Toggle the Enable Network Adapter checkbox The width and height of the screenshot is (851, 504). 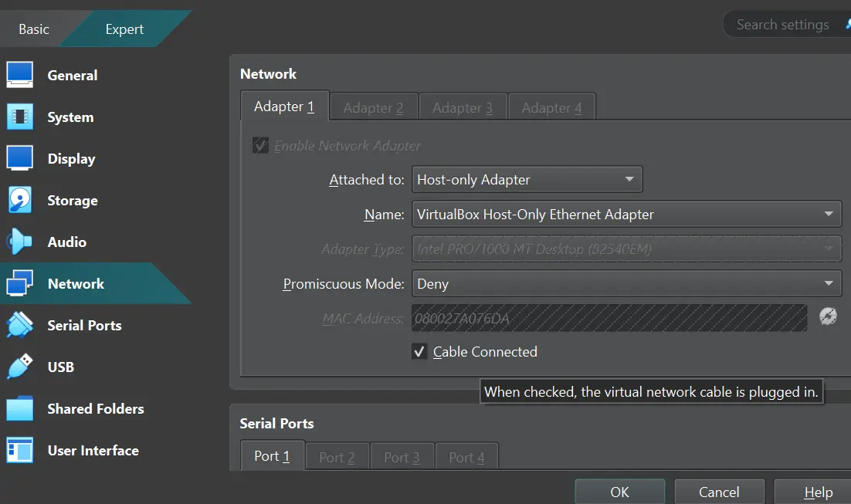point(261,146)
